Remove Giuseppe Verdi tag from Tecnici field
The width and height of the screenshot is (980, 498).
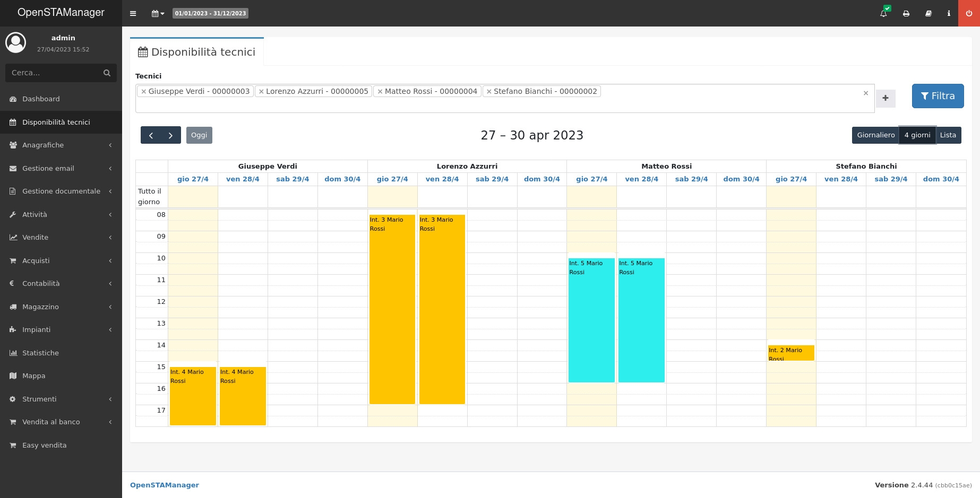click(x=143, y=92)
